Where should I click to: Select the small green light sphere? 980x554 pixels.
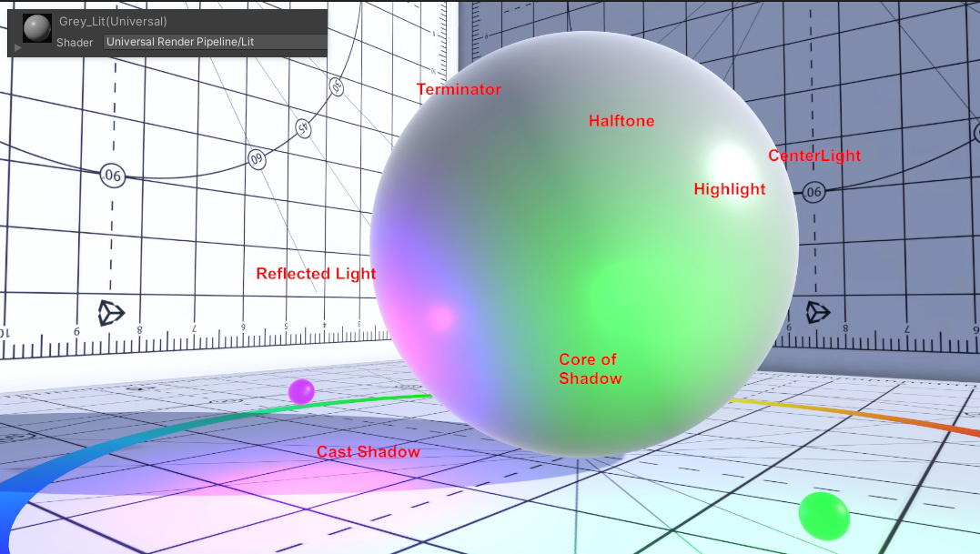click(x=823, y=515)
